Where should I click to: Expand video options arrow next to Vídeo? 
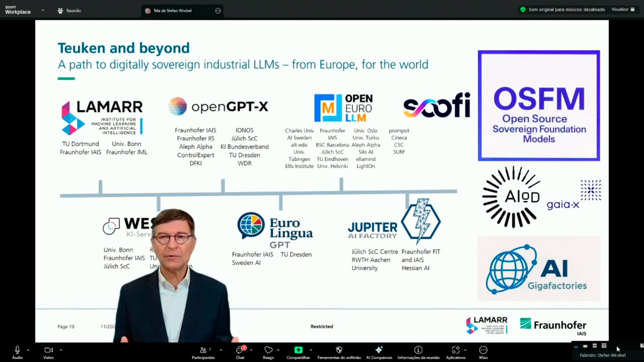pos(61,350)
